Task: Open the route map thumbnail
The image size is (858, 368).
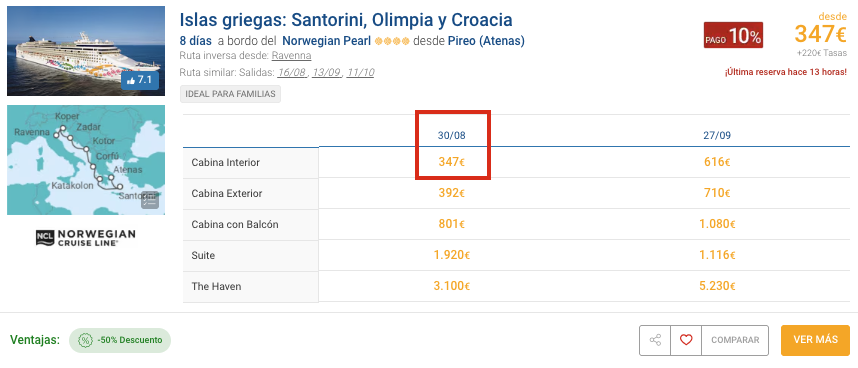Action: point(86,160)
